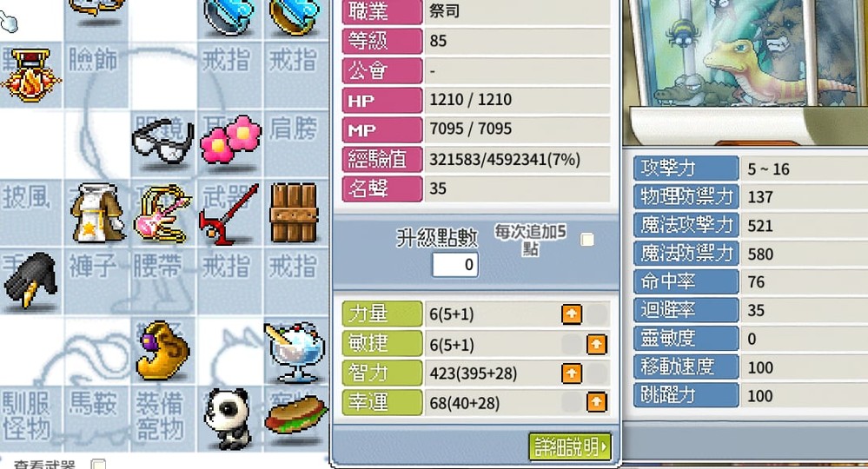Viewport: 868px width, 469px height.
Task: Select the black glasses equipment icon
Action: (x=162, y=142)
